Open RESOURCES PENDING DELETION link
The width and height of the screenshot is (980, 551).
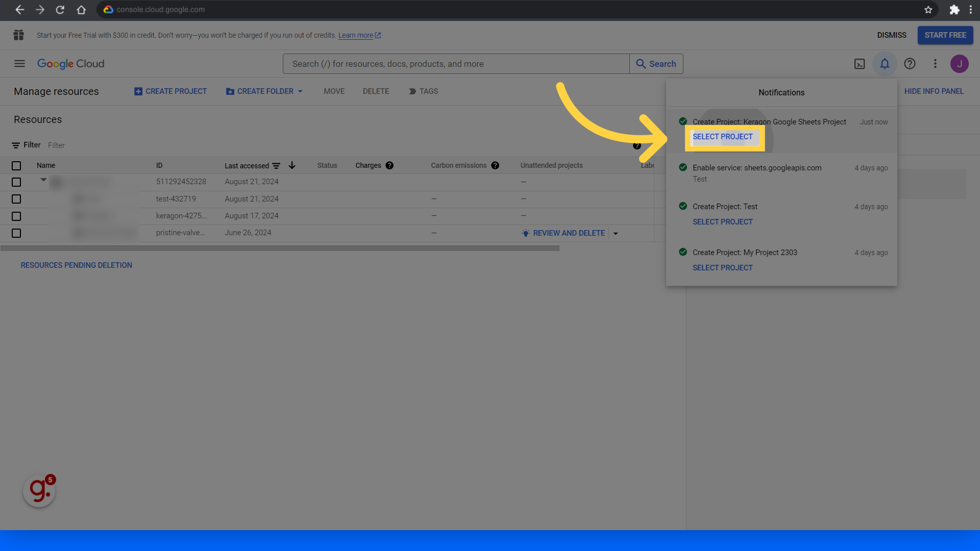[77, 265]
